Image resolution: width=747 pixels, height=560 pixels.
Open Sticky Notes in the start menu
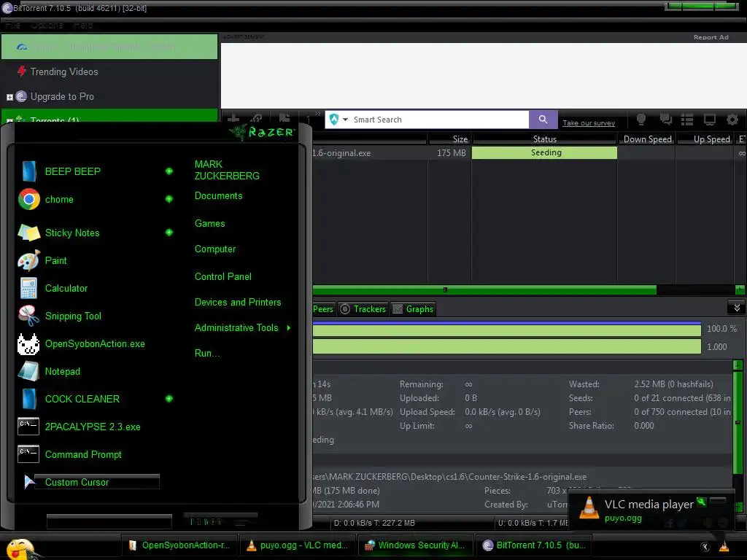click(72, 233)
